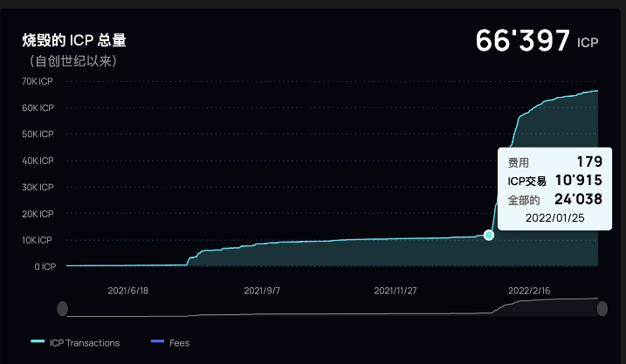Click the tooltip date 2022/01/25

click(x=555, y=218)
